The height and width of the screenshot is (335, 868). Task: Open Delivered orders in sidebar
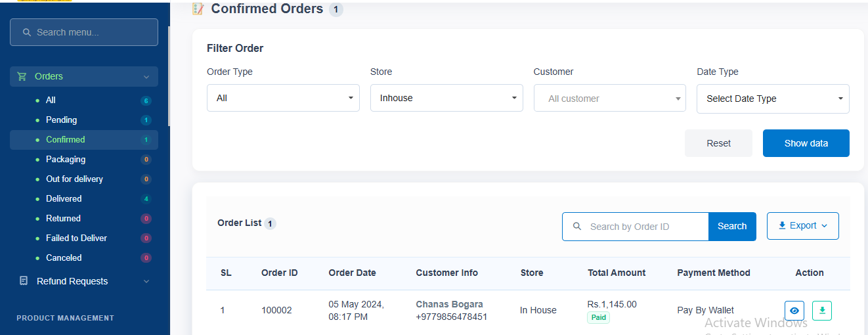pos(64,198)
